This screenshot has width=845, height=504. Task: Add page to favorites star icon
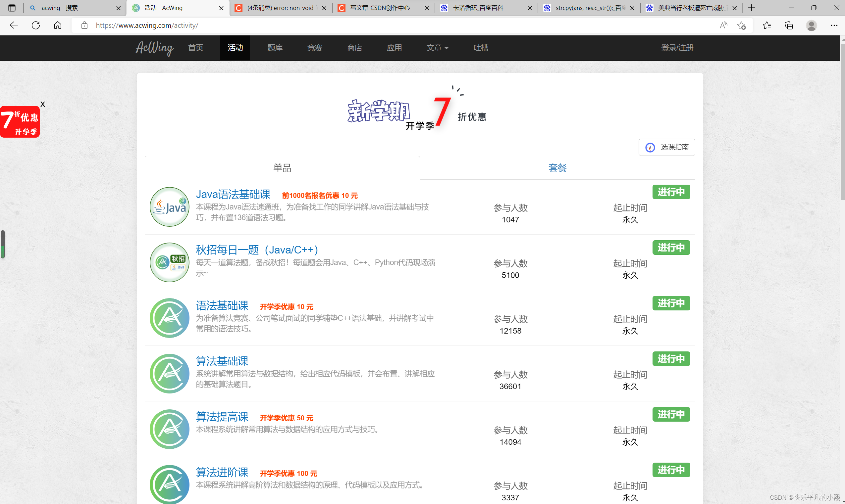(741, 25)
